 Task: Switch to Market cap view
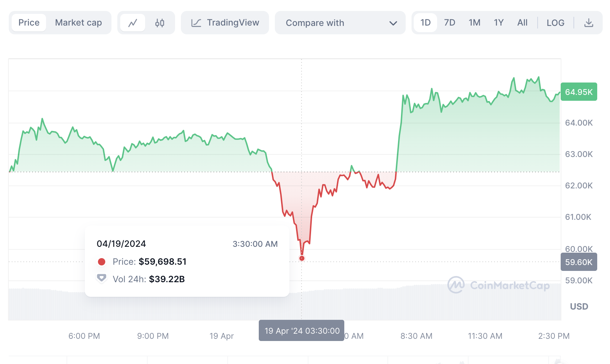pos(78,22)
